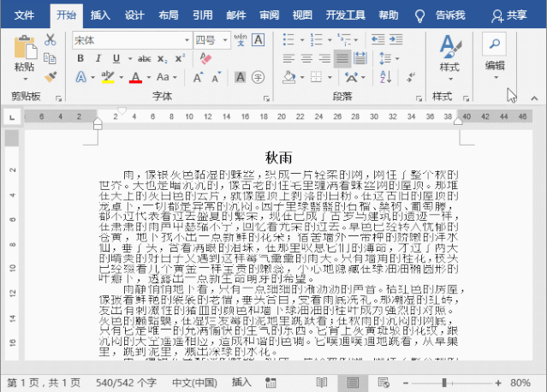This screenshot has height=392, width=547.
Task: Click the ruler tab selector
Action: click(x=12, y=117)
